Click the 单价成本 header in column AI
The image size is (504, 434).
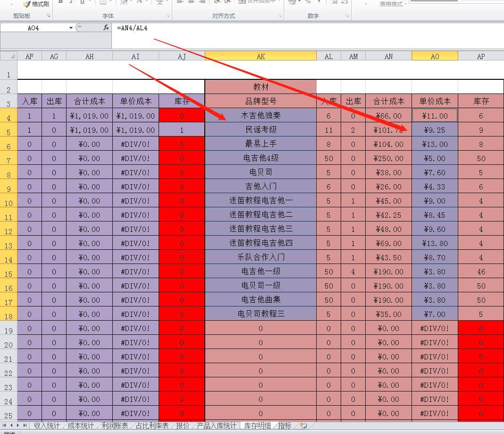pyautogui.click(x=135, y=101)
